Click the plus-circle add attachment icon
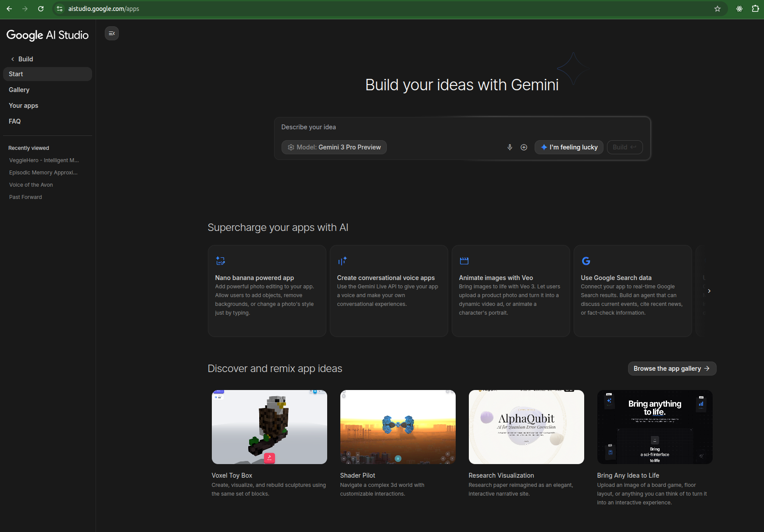The width and height of the screenshot is (764, 532). tap(524, 147)
